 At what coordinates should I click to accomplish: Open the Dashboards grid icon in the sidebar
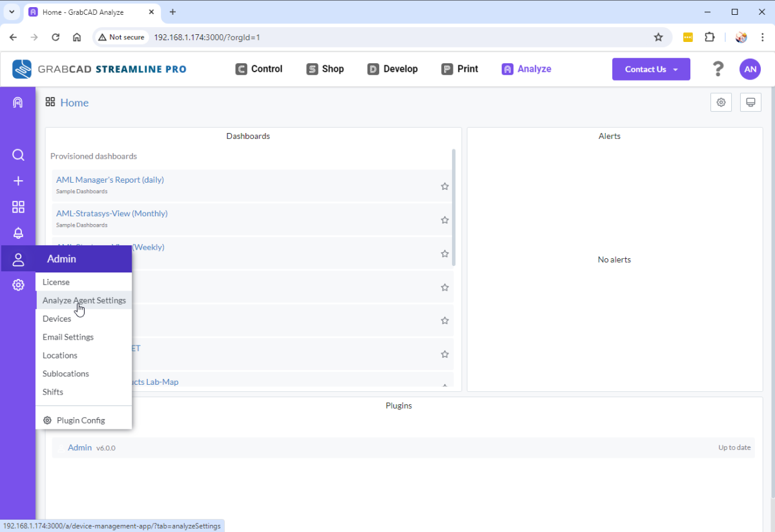coord(18,207)
